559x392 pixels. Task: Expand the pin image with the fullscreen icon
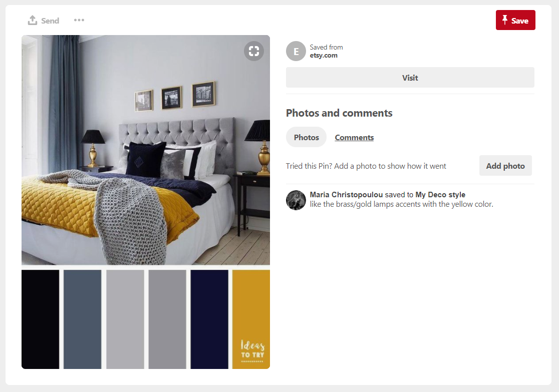254,51
